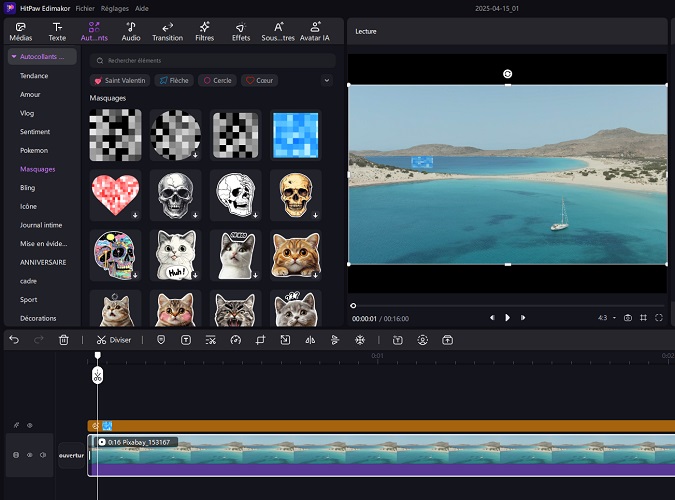This screenshot has width=675, height=500.
Task: Open the Filtres tab
Action: tap(204, 32)
